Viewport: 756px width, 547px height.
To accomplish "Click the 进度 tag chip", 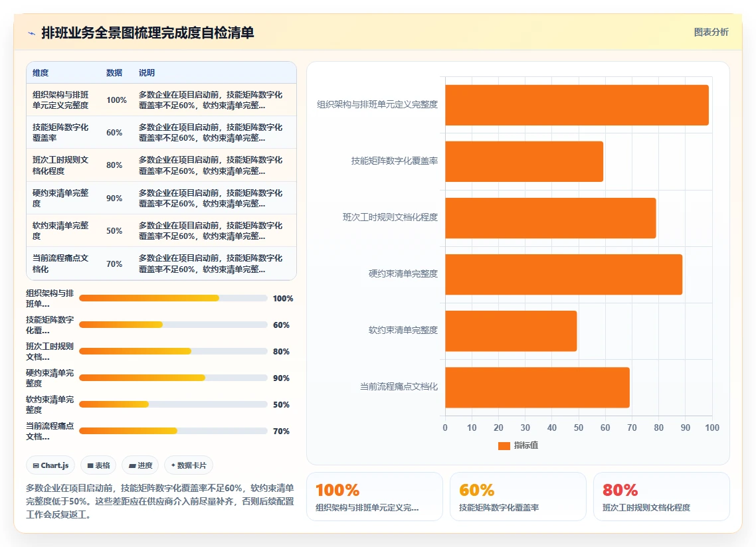I will tap(140, 465).
